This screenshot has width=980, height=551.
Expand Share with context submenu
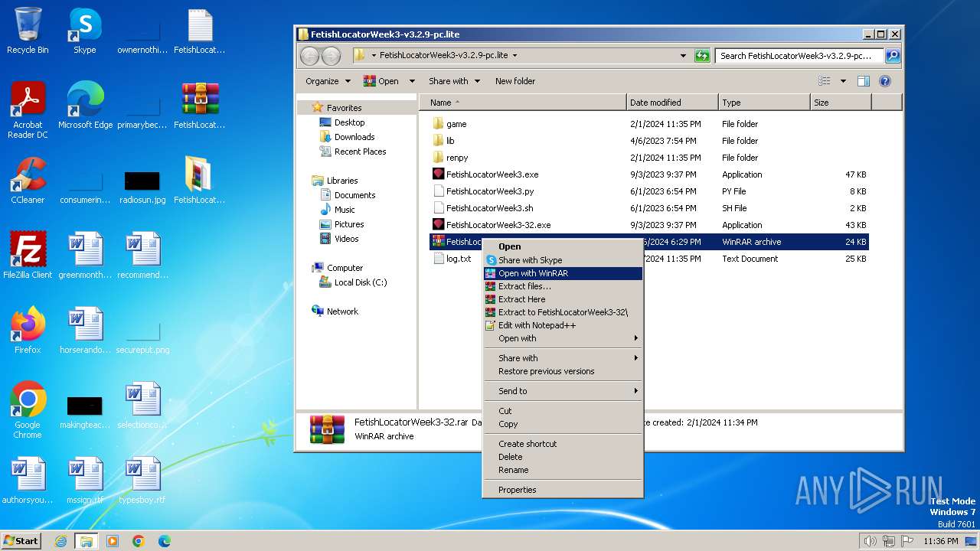563,358
